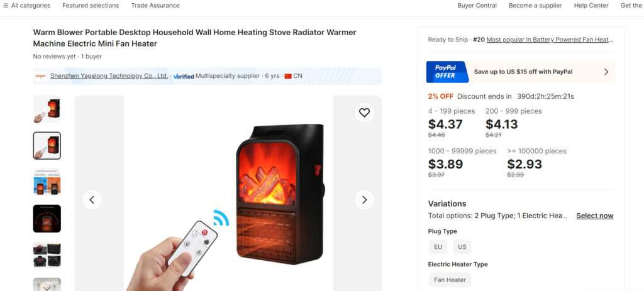
Task: Select the US plug type option
Action: 462,247
